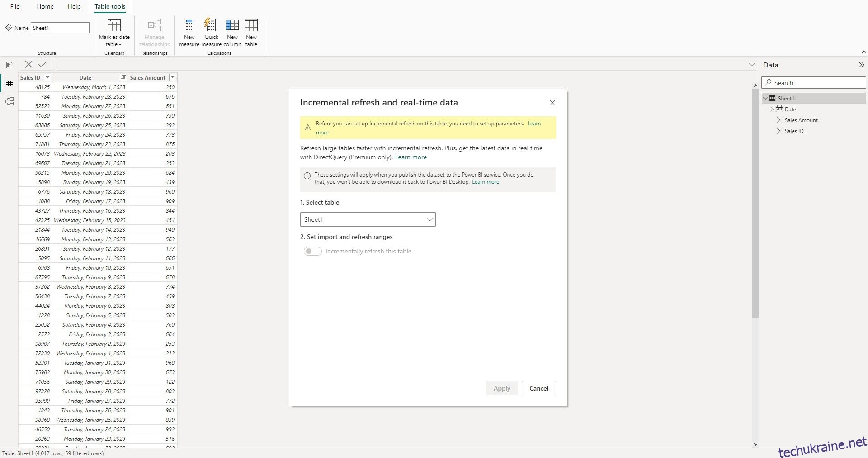Click the status bar row count text
The image size is (868, 458).
click(x=53, y=453)
